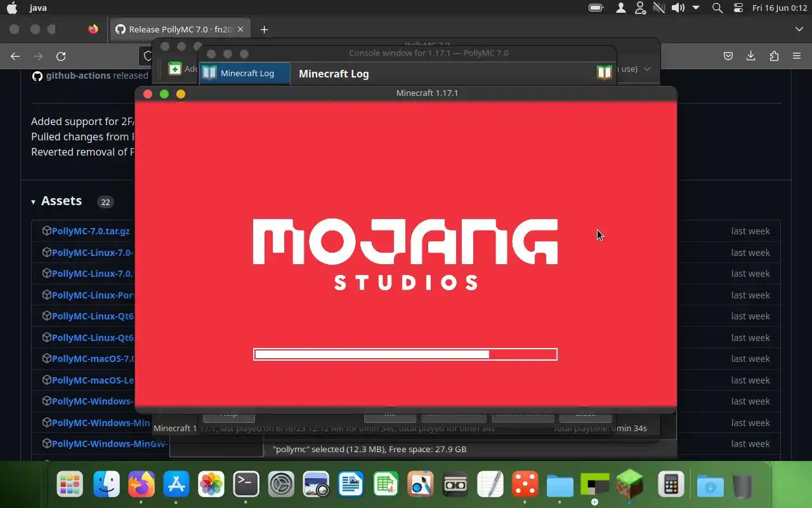
Task: Open the java application menu
Action: [38, 8]
